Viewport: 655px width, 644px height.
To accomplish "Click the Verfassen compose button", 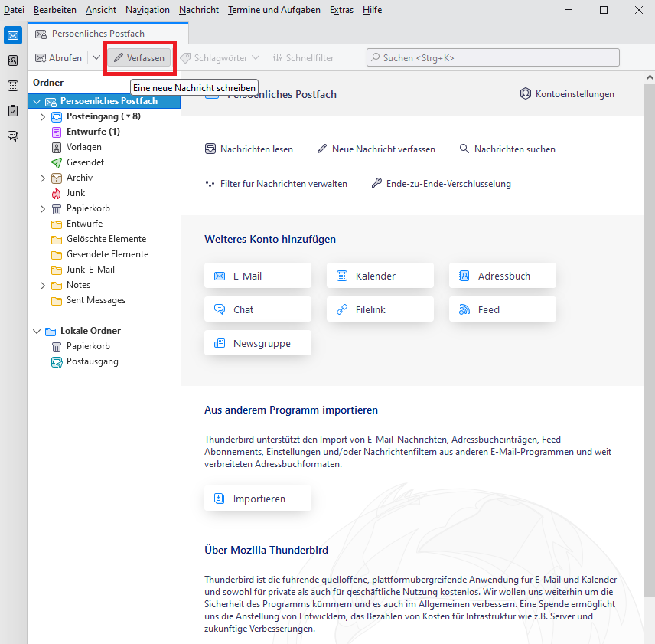I will (x=138, y=58).
